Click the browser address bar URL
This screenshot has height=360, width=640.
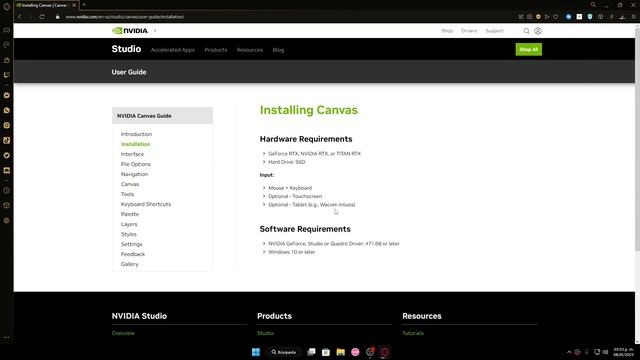[124, 17]
